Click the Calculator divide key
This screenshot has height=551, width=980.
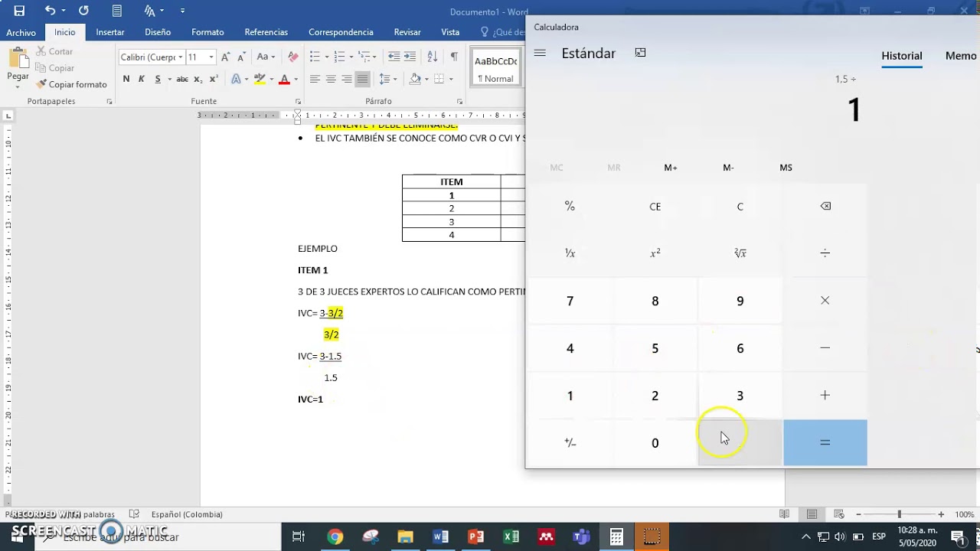tap(825, 253)
